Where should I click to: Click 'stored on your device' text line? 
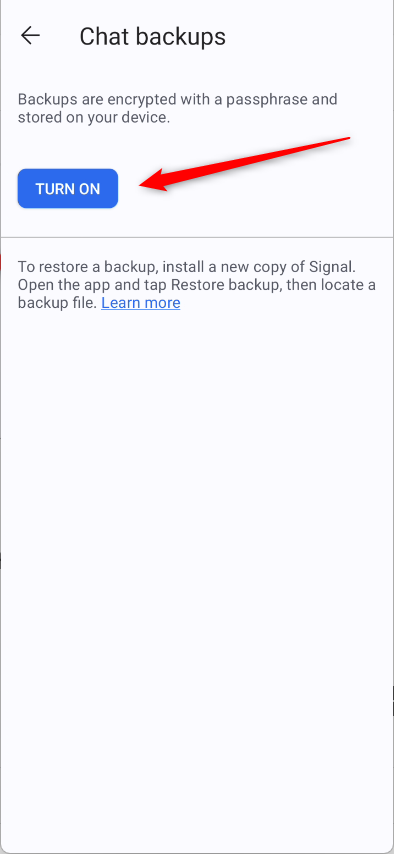point(94,118)
